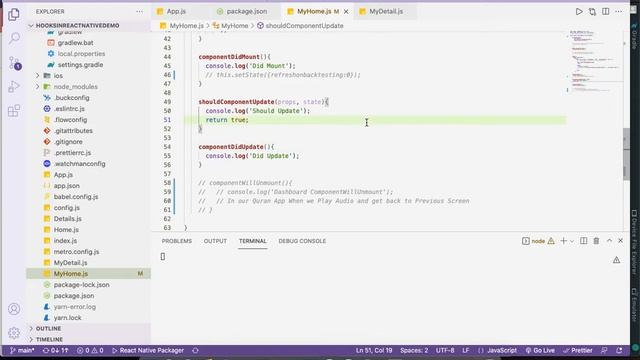Switch to App.js editor tab
Screen dimensions: 640x360
click(x=176, y=11)
